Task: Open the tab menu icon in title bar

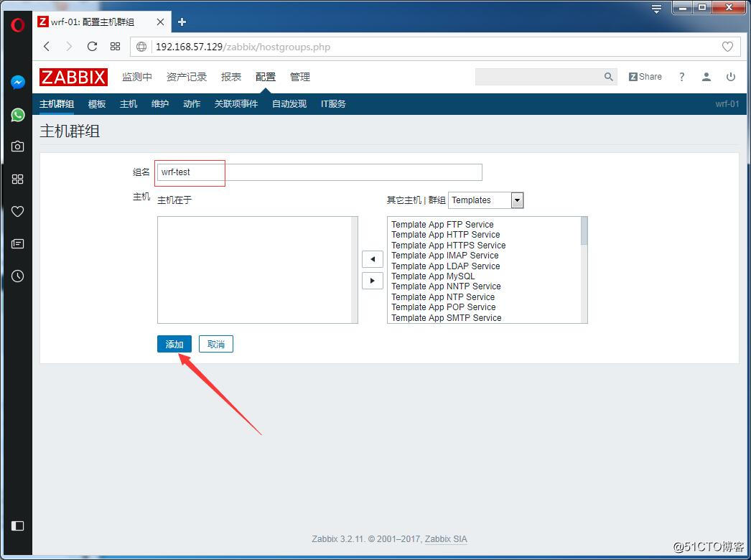Action: (657, 8)
